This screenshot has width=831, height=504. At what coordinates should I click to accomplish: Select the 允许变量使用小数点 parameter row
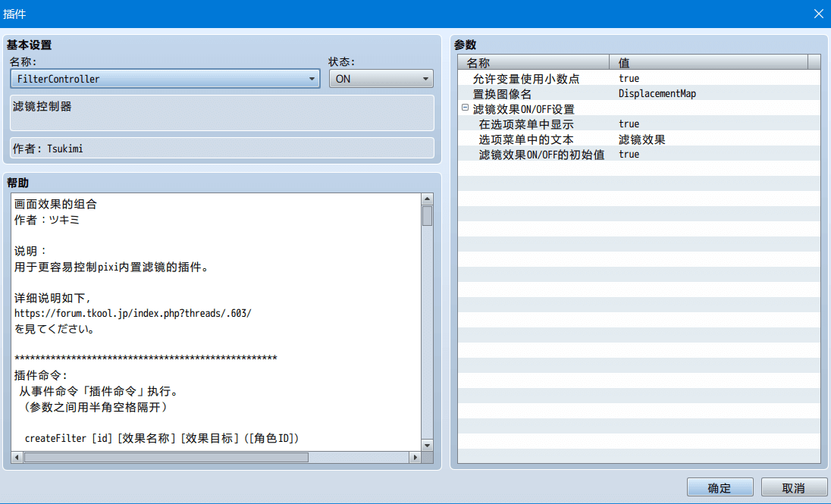[x=638, y=78]
